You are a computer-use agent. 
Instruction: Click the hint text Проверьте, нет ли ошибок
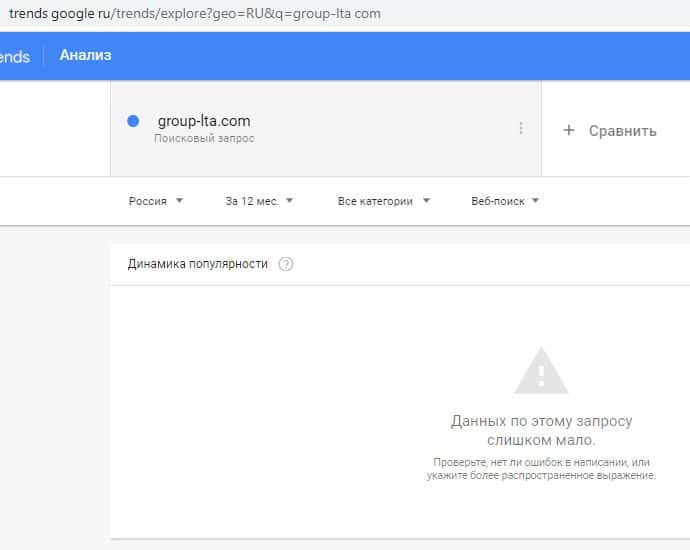(x=541, y=469)
